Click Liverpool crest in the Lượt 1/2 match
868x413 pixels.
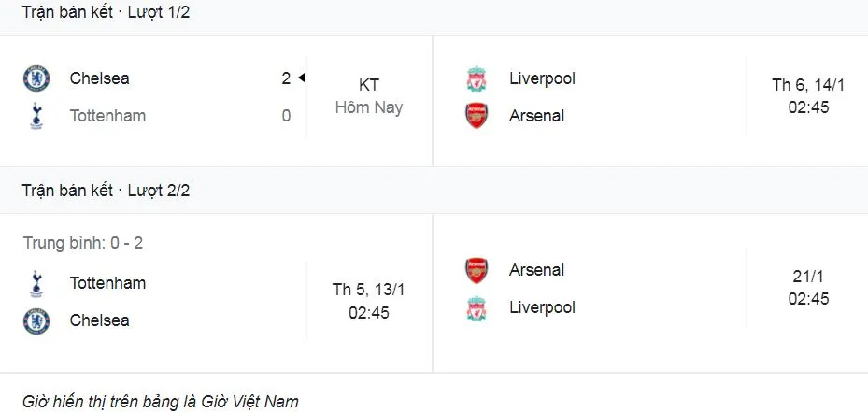point(477,78)
